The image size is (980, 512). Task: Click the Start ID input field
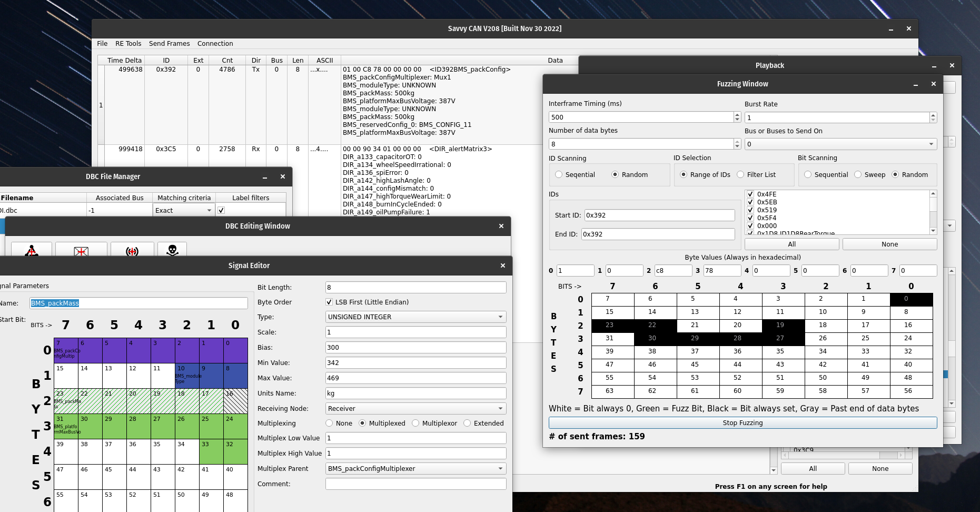pos(659,215)
